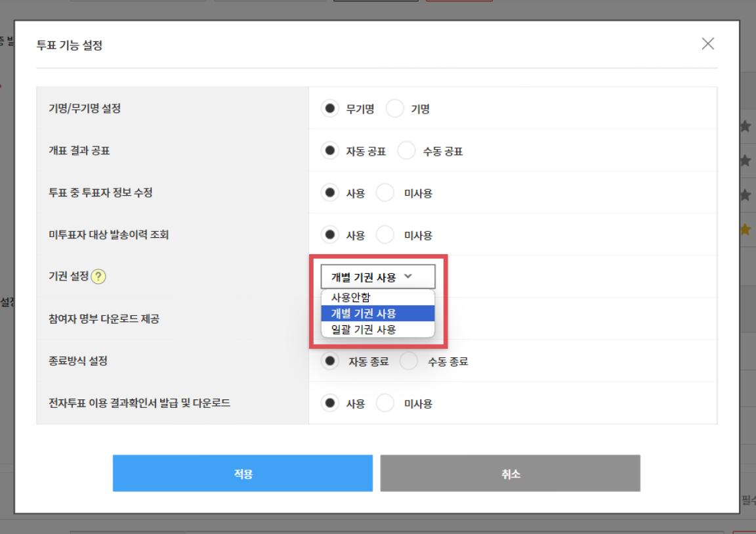Select 수동 종료 for end method

tap(409, 361)
